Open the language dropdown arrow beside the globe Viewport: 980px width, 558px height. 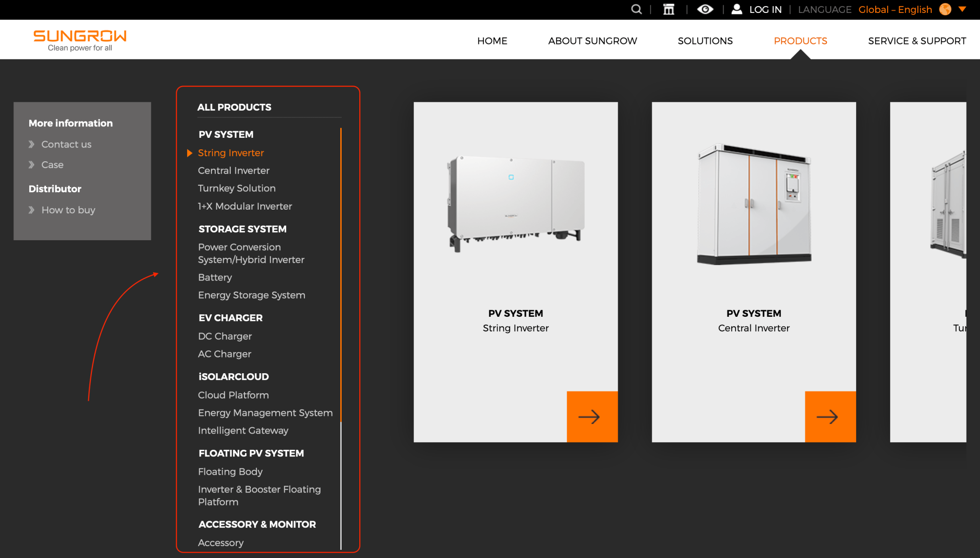tap(963, 9)
